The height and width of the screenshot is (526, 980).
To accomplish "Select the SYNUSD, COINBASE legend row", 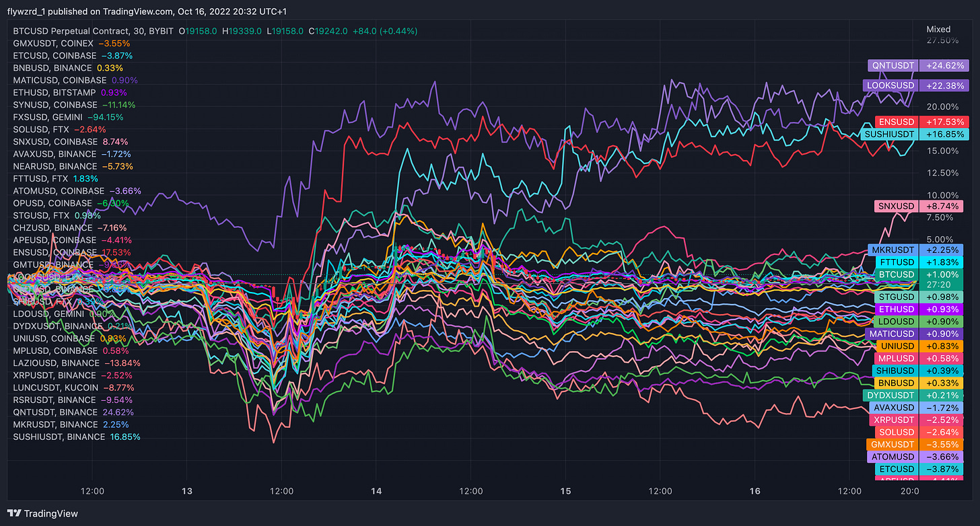I will point(74,105).
